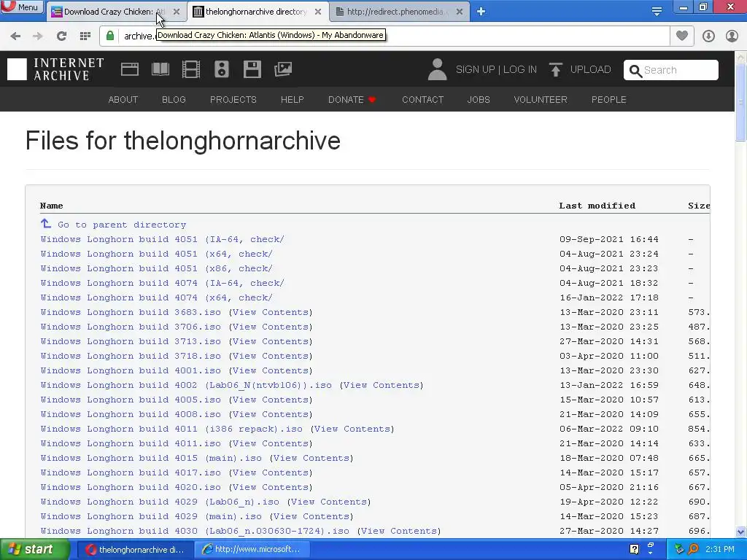Open the PEOPLE menu item
Image resolution: width=747 pixels, height=560 pixels.
tap(608, 99)
